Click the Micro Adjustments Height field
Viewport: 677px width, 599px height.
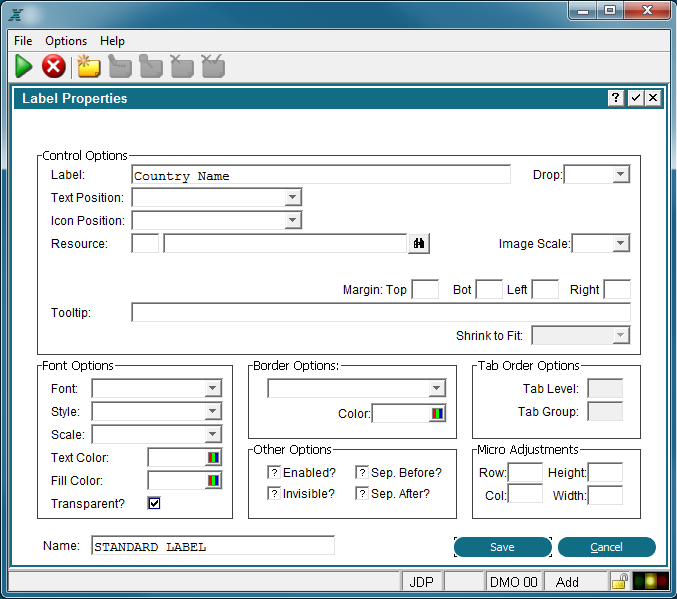point(605,472)
